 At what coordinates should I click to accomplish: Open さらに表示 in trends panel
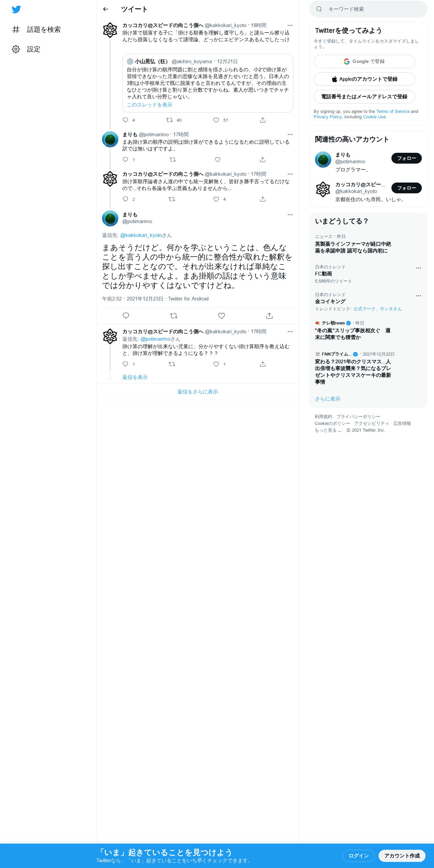tap(328, 399)
